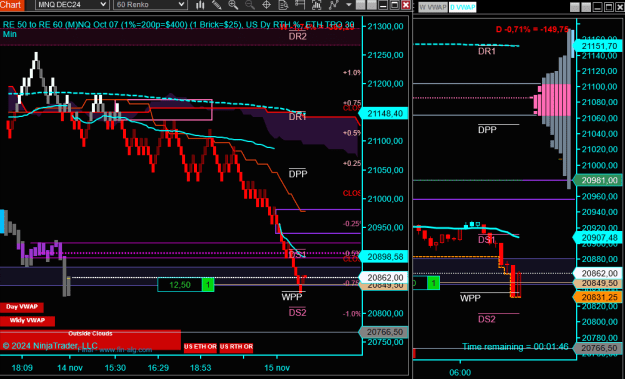Open the 60 Renko interval dropdown
The image size is (625, 379).
click(x=150, y=5)
